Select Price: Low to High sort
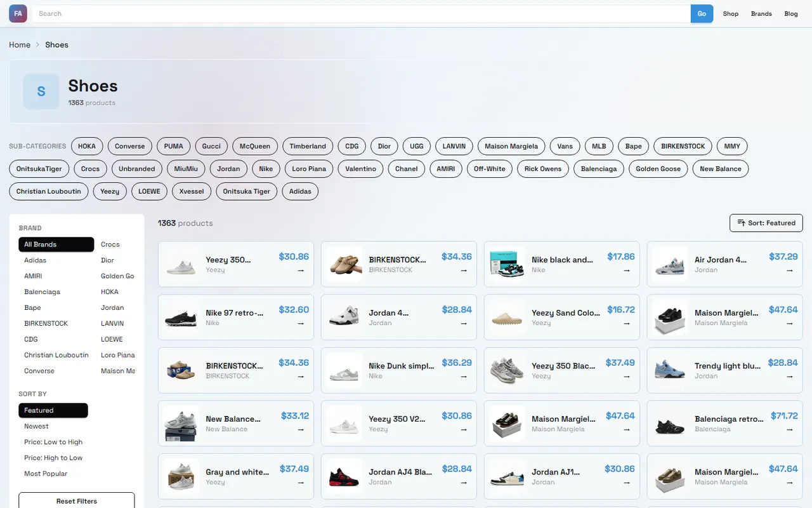The height and width of the screenshot is (508, 812). coord(53,442)
